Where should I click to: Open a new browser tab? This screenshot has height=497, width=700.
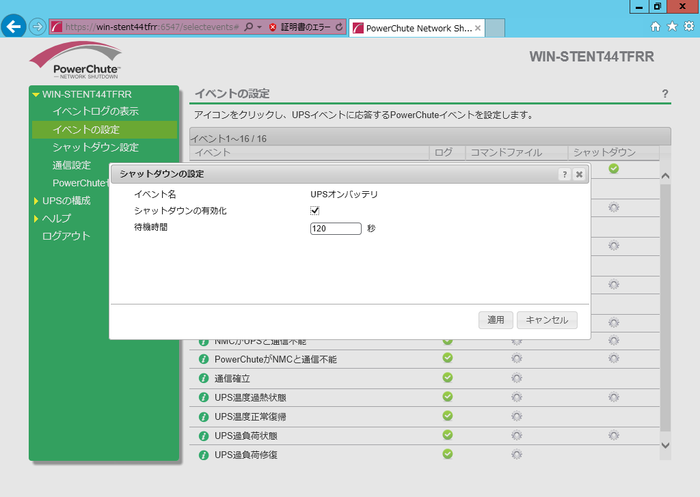[495, 28]
